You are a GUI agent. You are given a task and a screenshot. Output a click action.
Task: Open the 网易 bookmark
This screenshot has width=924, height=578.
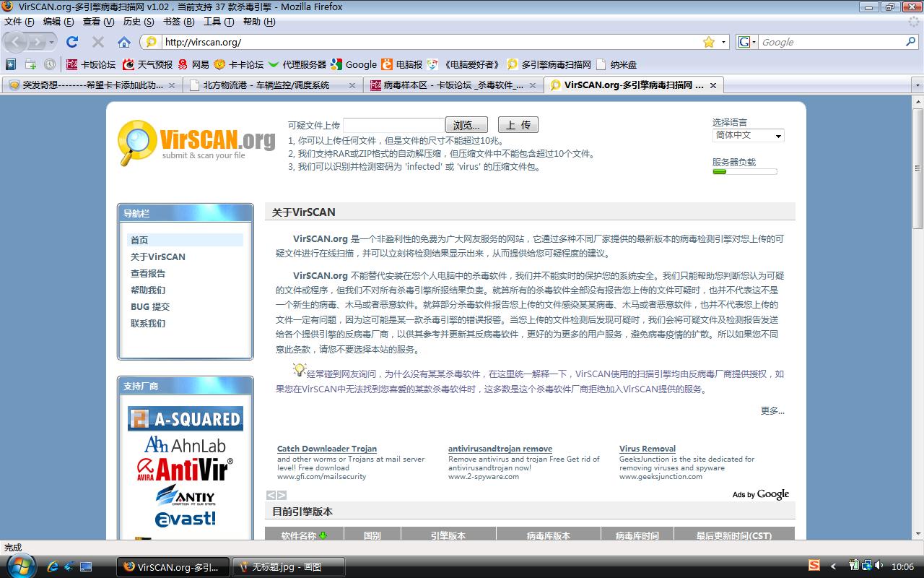point(193,64)
